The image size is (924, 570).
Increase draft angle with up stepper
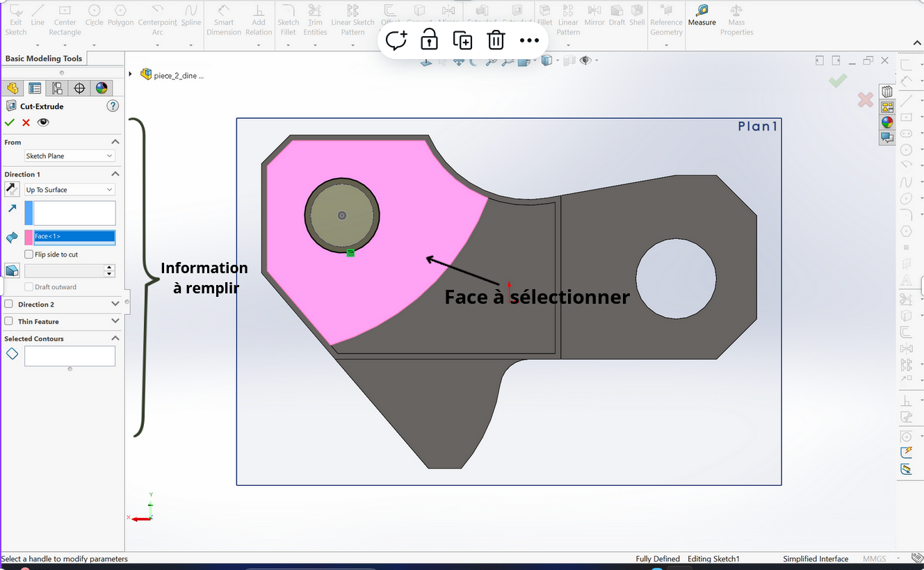[x=109, y=268]
